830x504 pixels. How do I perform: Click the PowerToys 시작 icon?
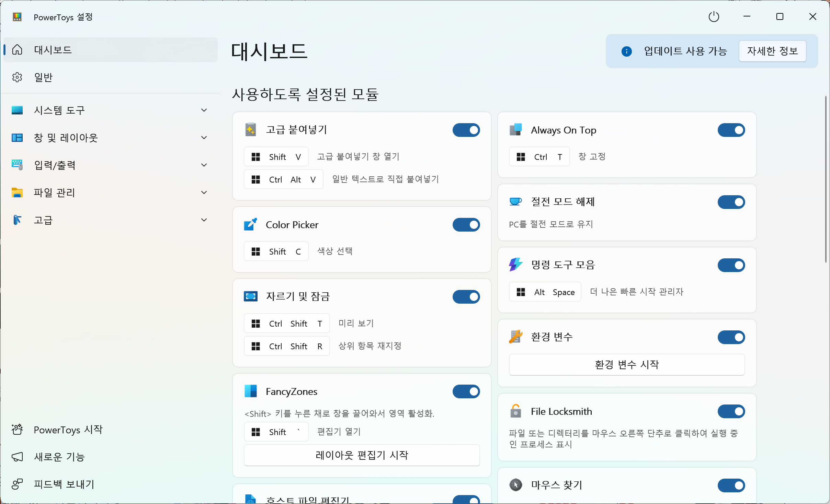coord(17,429)
